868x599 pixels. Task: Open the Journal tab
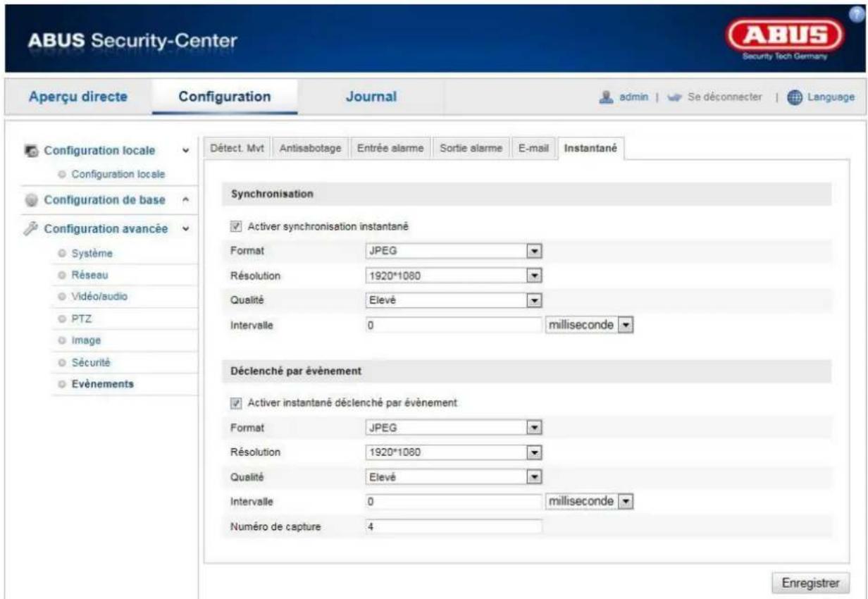(x=371, y=97)
